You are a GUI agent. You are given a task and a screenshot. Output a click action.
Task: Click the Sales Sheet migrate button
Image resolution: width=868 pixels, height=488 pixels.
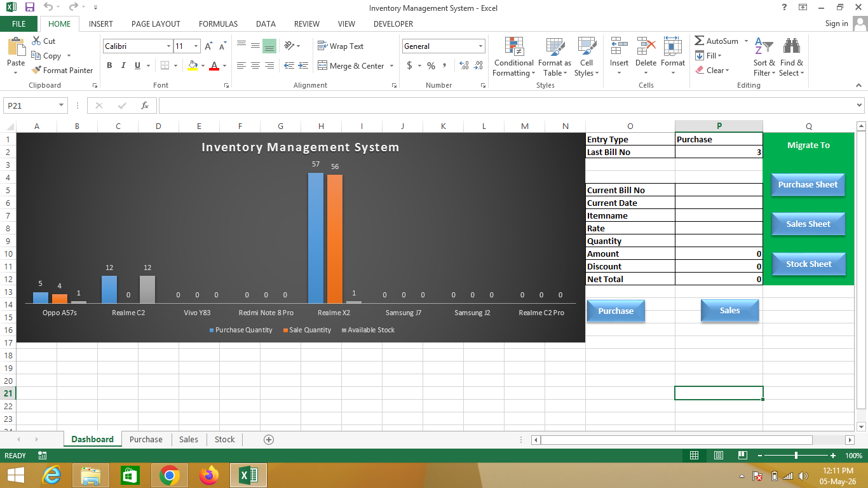point(808,224)
